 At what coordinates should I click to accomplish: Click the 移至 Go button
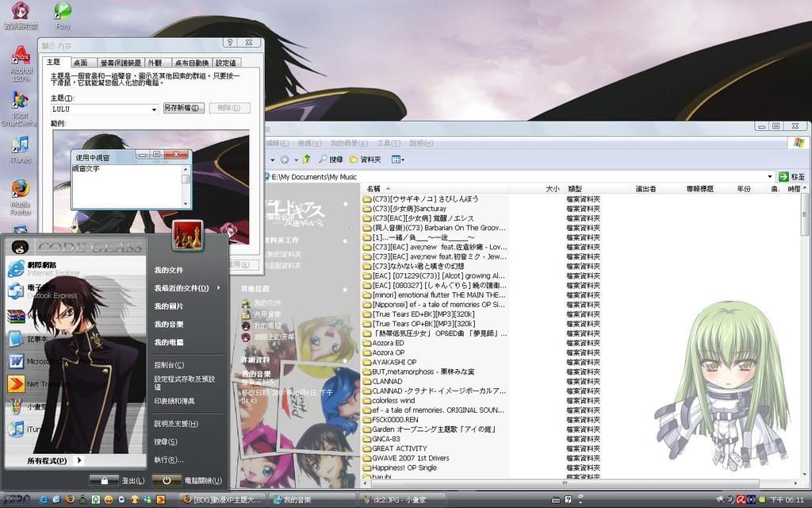(792, 177)
